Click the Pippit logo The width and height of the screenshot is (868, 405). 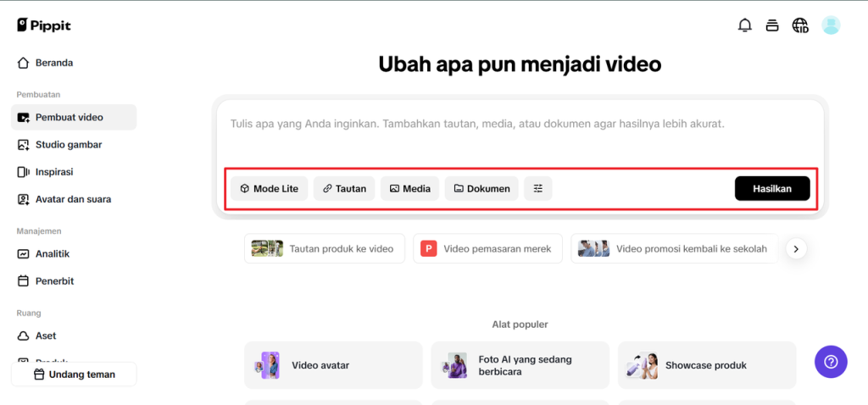point(44,25)
